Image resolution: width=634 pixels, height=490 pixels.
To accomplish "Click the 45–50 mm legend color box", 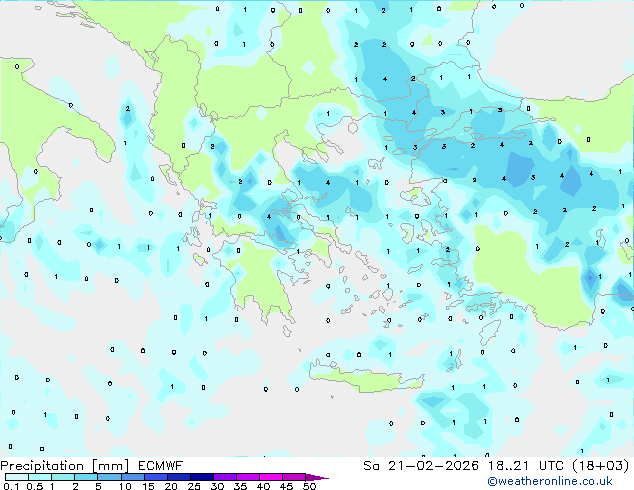I will click(x=294, y=477).
